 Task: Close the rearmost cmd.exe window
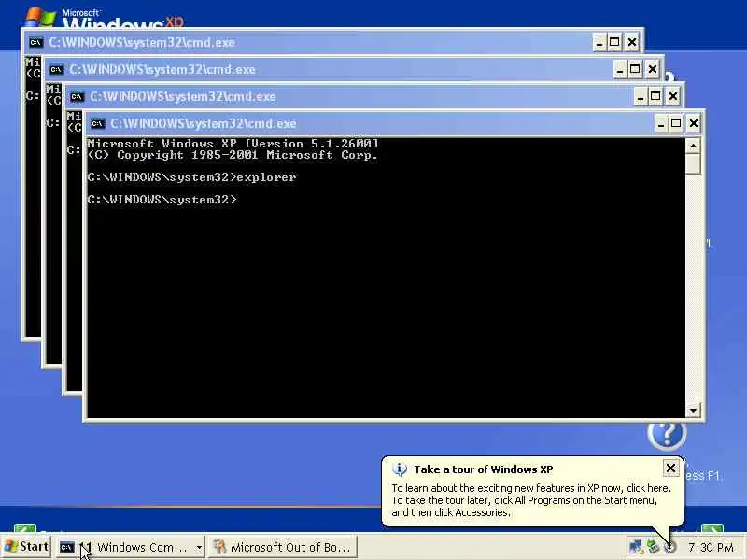coord(632,43)
